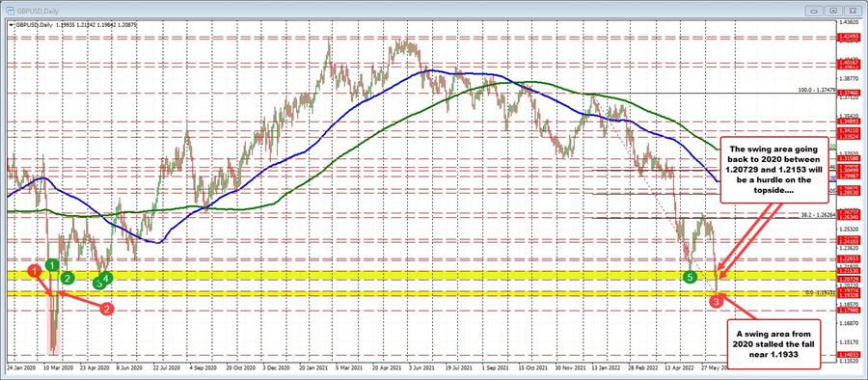Image resolution: width=868 pixels, height=380 pixels.
Task: Click the 13 Jan 2022 date label
Action: 607,366
